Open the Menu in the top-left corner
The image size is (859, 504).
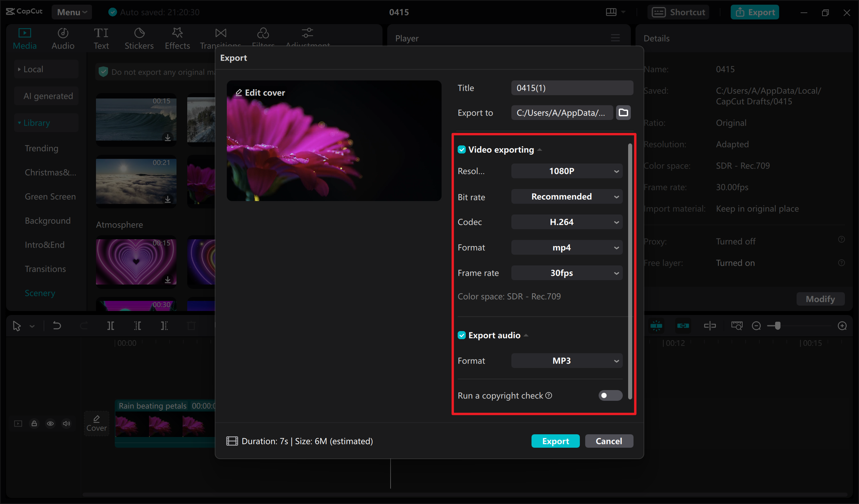pyautogui.click(x=71, y=12)
